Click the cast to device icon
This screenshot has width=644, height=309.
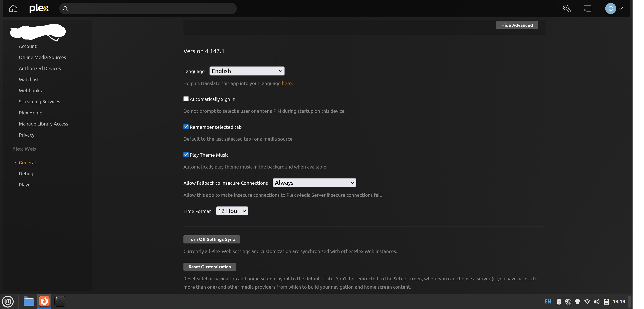[587, 8]
